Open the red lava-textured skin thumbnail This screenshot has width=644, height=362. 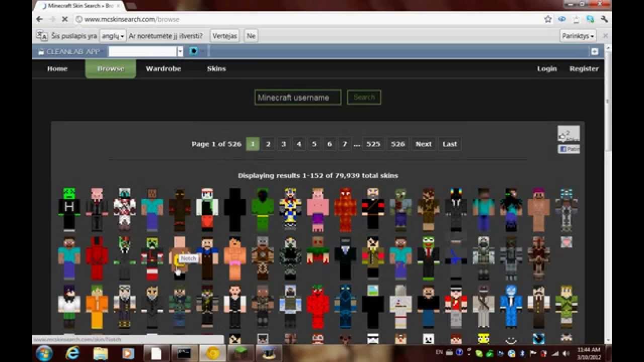click(x=345, y=209)
